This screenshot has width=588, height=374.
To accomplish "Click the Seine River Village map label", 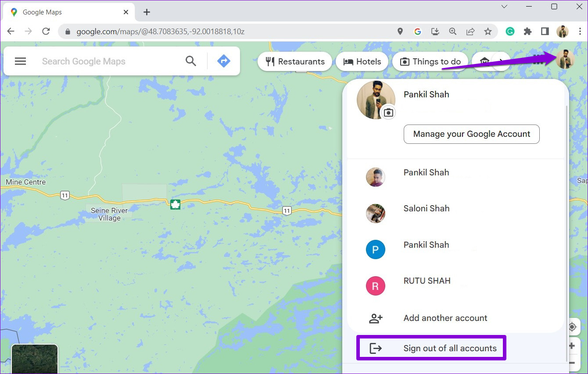I will tap(109, 214).
